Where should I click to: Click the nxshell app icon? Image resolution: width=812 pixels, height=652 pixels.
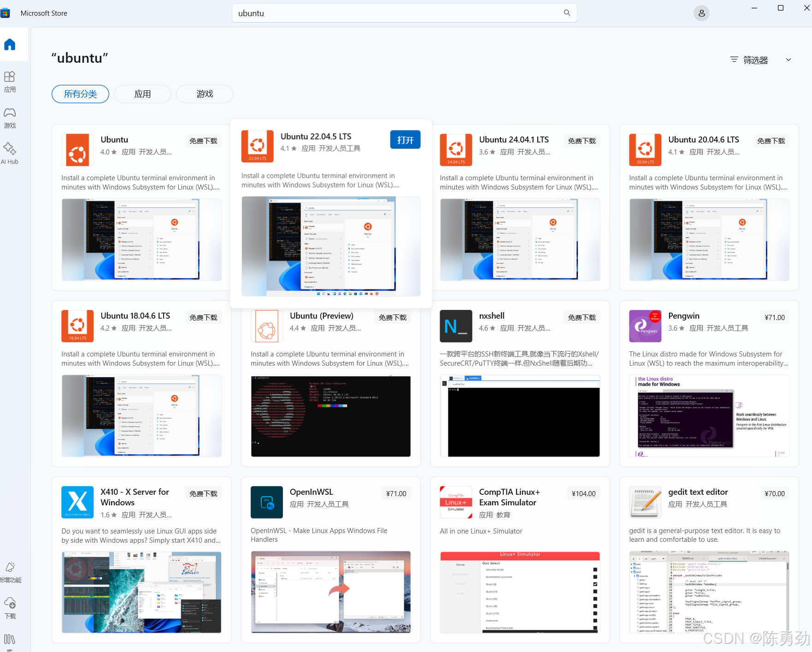456,326
